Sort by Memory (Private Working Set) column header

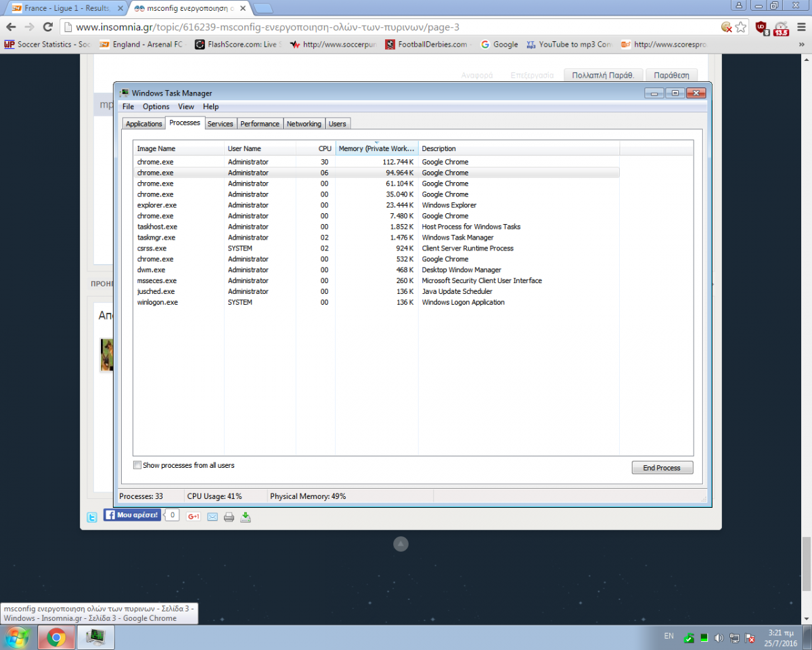[x=376, y=148]
